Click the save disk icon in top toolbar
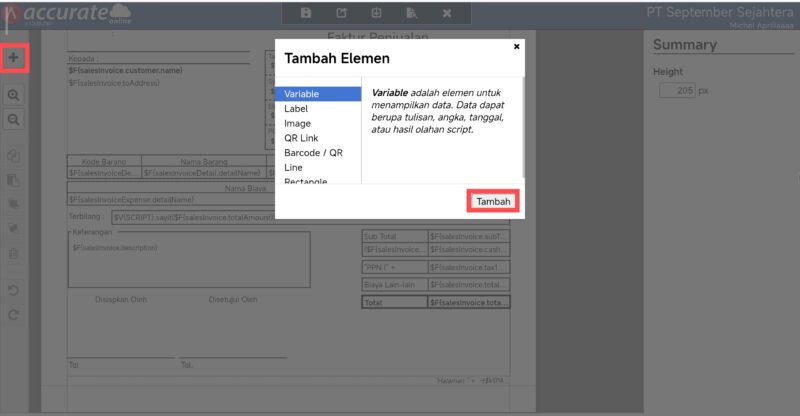Image resolution: width=800 pixels, height=416 pixels. (x=306, y=13)
